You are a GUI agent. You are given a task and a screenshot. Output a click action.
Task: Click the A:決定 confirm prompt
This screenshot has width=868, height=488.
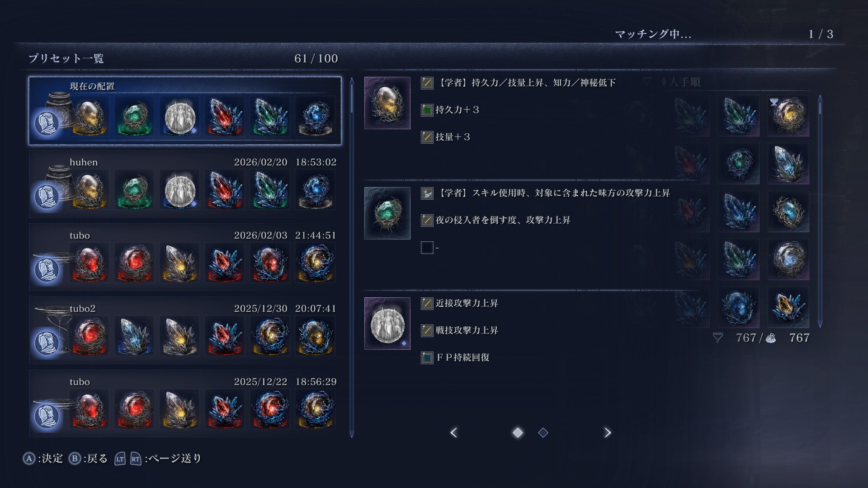coord(43,459)
